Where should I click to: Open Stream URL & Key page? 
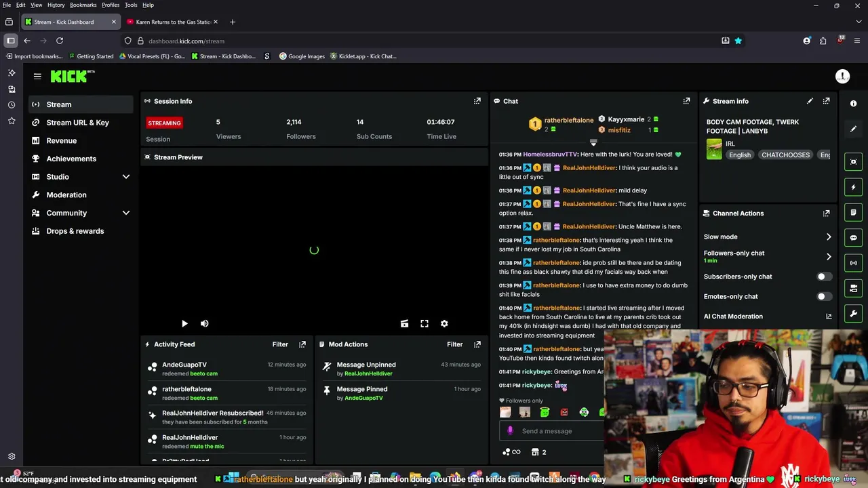coord(81,123)
